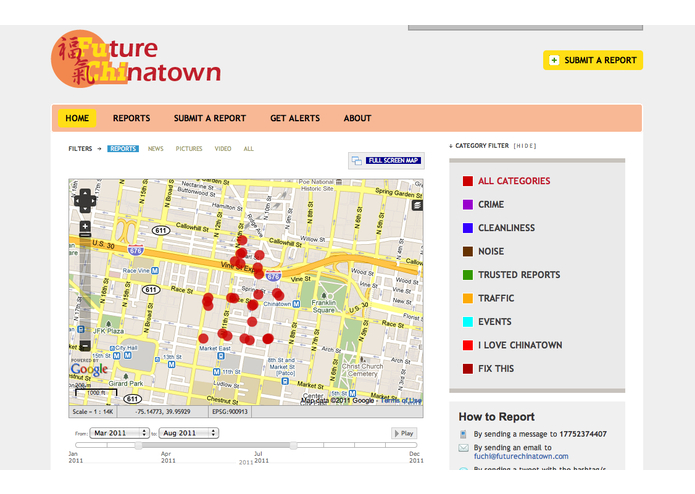Viewport: 695px width, 494px height.
Task: Open the map layer switcher icon
Action: [417, 205]
